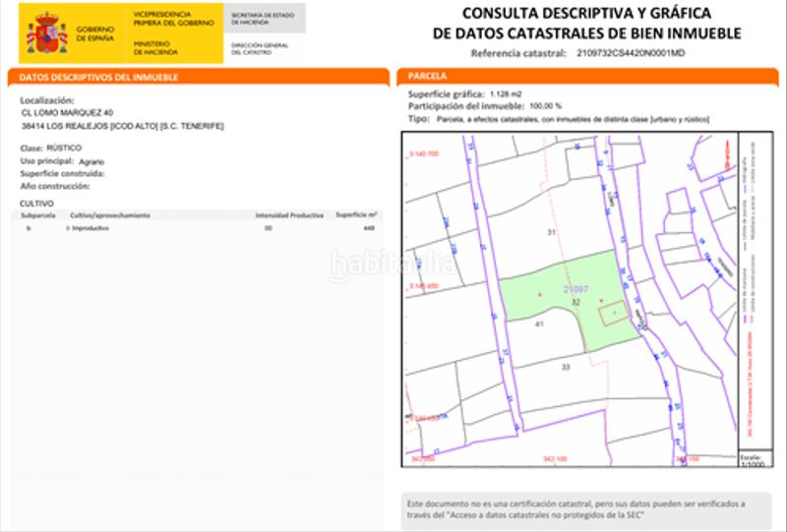The width and height of the screenshot is (787, 532).
Task: Click the Cultivo/aprovechamiento column header
Action: [x=109, y=213]
